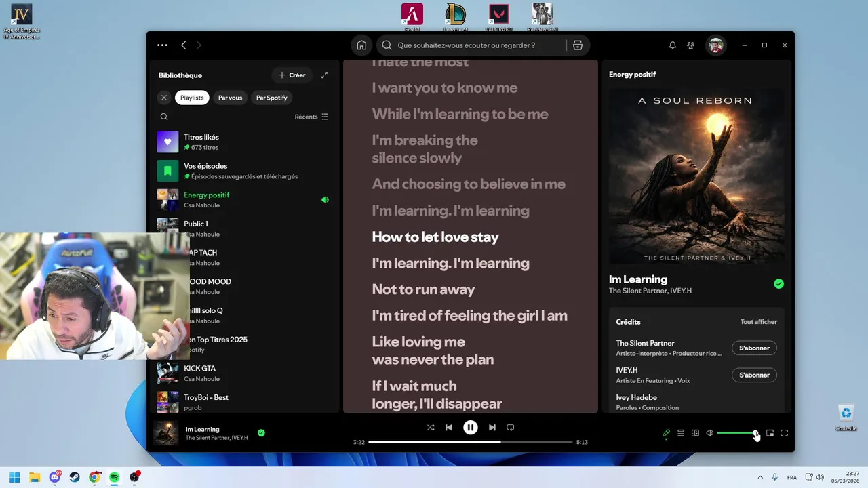The height and width of the screenshot is (488, 868).
Task: Click the Créer button
Action: click(292, 75)
